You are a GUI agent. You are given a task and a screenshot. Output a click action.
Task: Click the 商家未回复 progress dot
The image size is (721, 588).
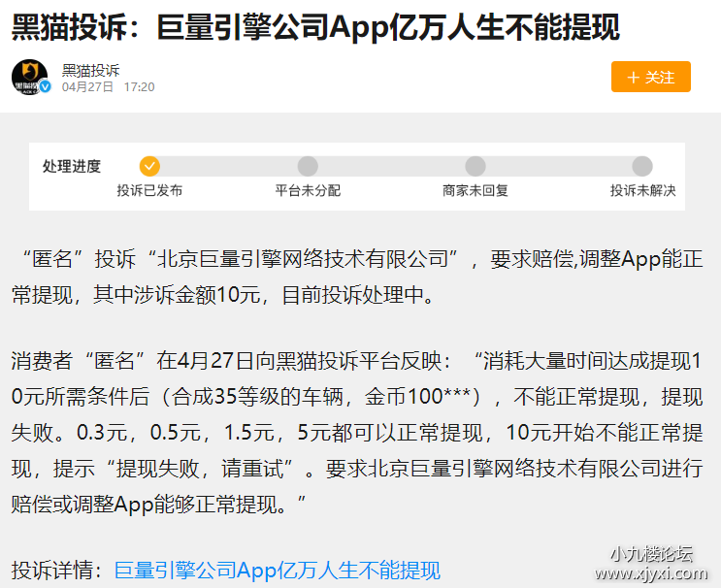pos(475,166)
